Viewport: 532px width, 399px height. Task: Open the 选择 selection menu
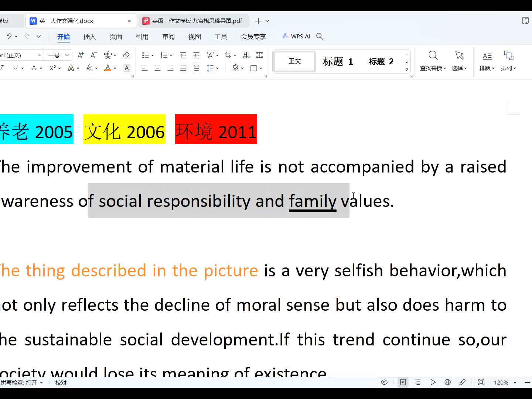(x=459, y=61)
